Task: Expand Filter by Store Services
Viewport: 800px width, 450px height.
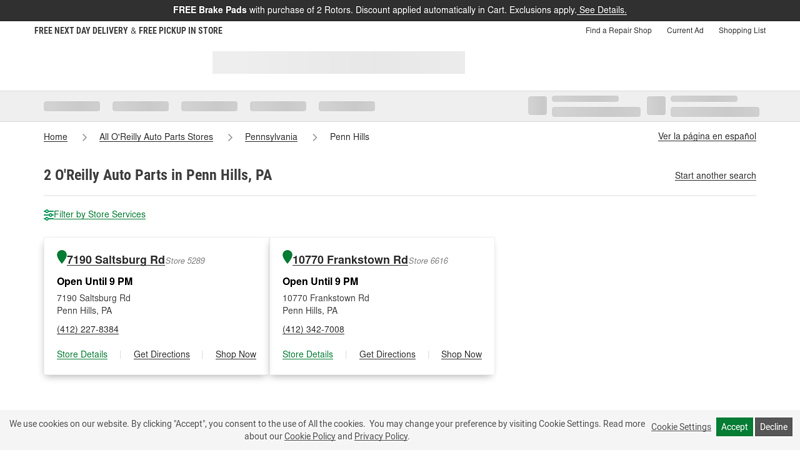Action: [100, 214]
